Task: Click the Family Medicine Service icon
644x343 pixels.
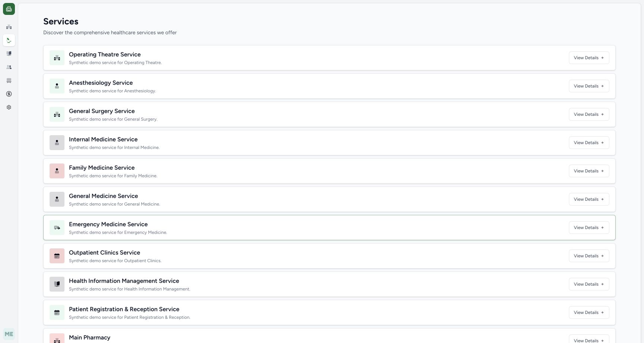Action: tap(57, 171)
